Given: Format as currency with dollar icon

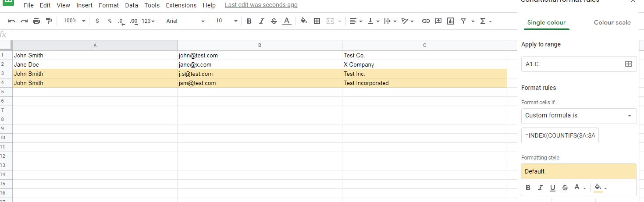Looking at the screenshot, I should pyautogui.click(x=97, y=21).
